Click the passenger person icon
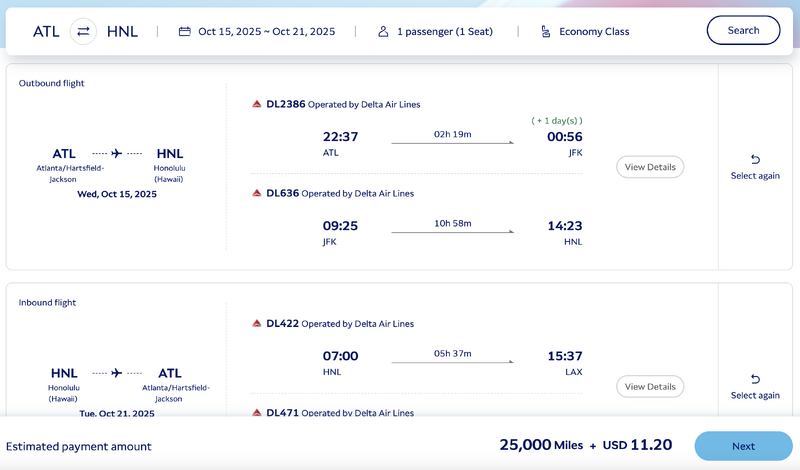Screen dimensions: 800x470 [383, 31]
